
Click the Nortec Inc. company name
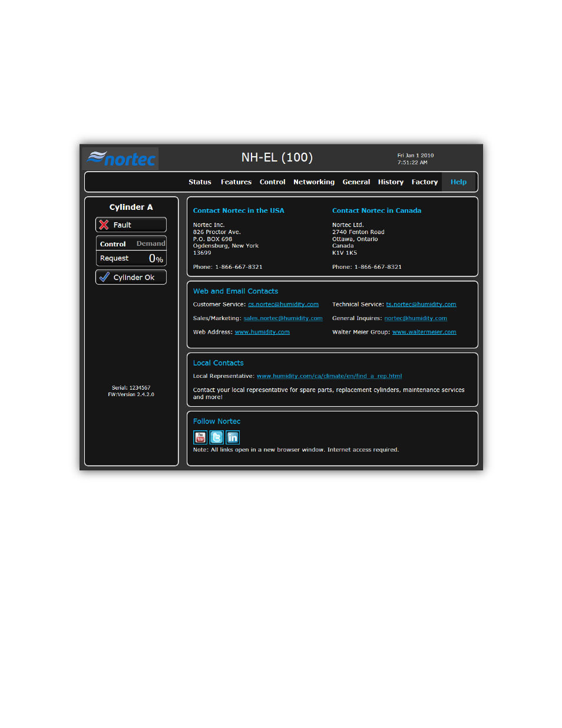click(209, 225)
